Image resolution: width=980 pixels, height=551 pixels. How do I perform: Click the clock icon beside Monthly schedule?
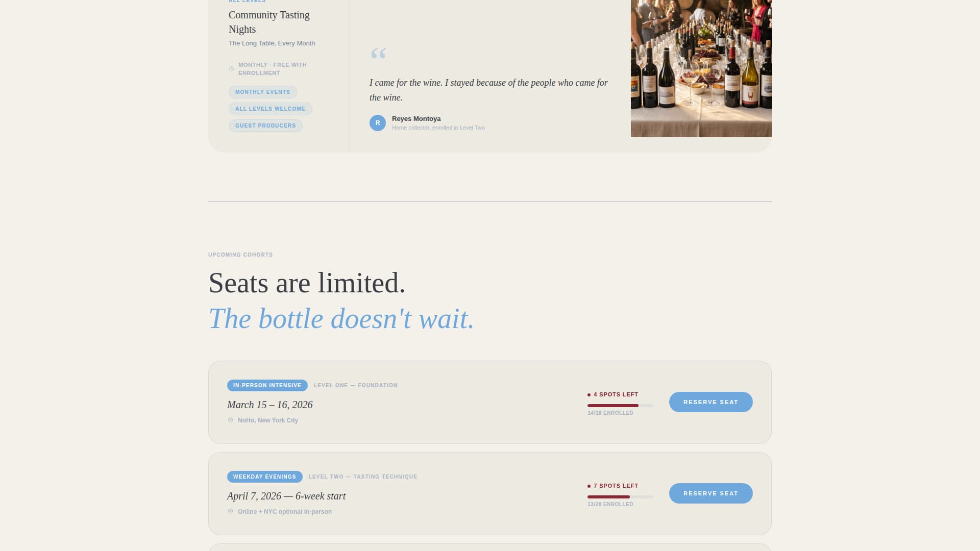tap(232, 69)
